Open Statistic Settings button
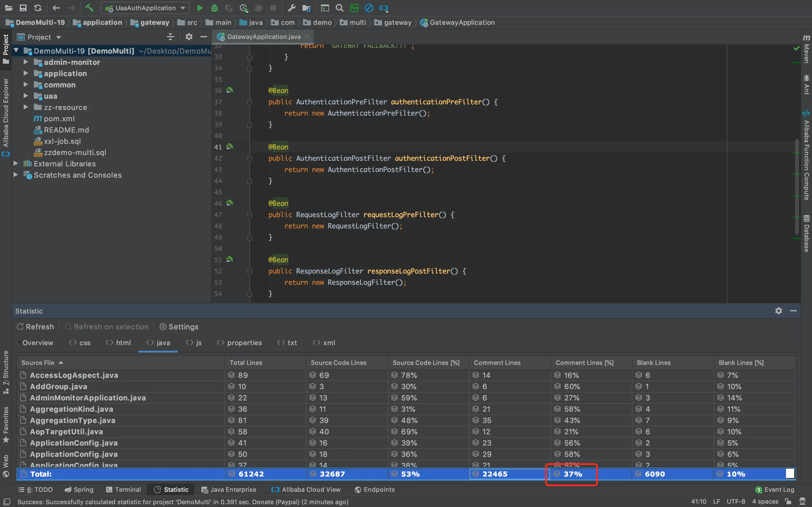The width and height of the screenshot is (812, 507). [x=179, y=327]
